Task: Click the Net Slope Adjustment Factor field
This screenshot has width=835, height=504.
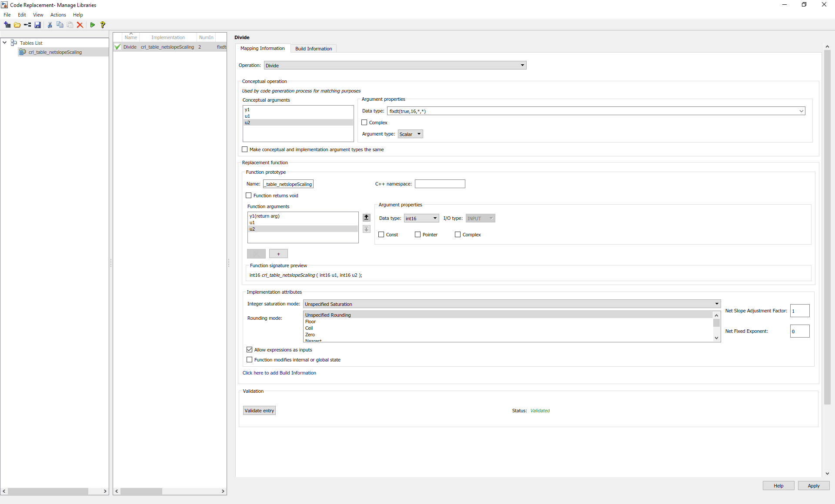Action: click(x=799, y=311)
